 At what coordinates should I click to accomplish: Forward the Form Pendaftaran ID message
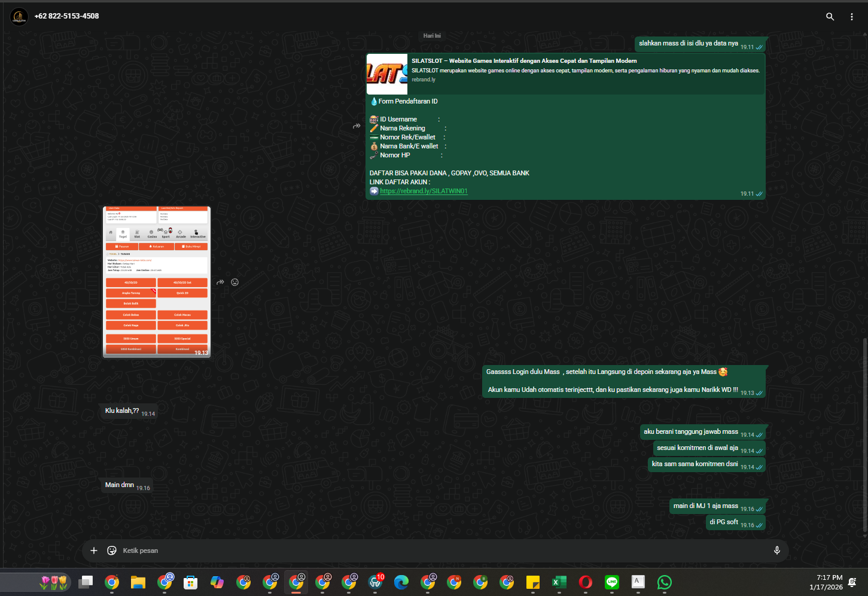(x=357, y=126)
